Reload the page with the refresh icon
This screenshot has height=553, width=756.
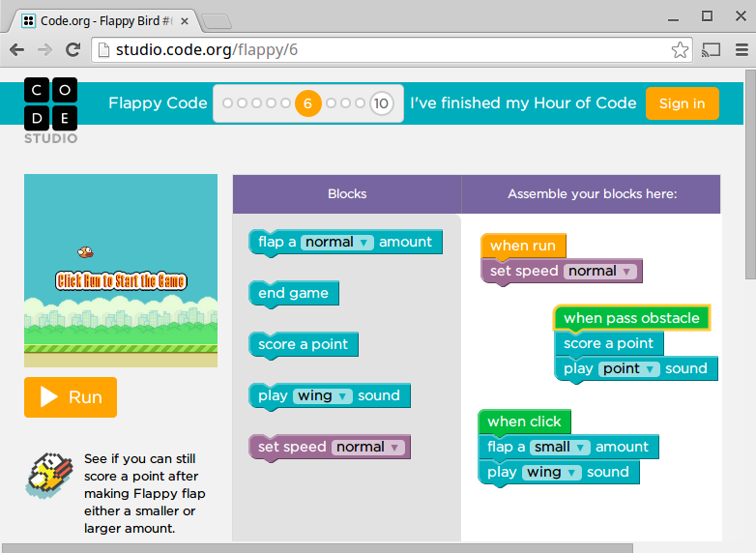point(73,49)
